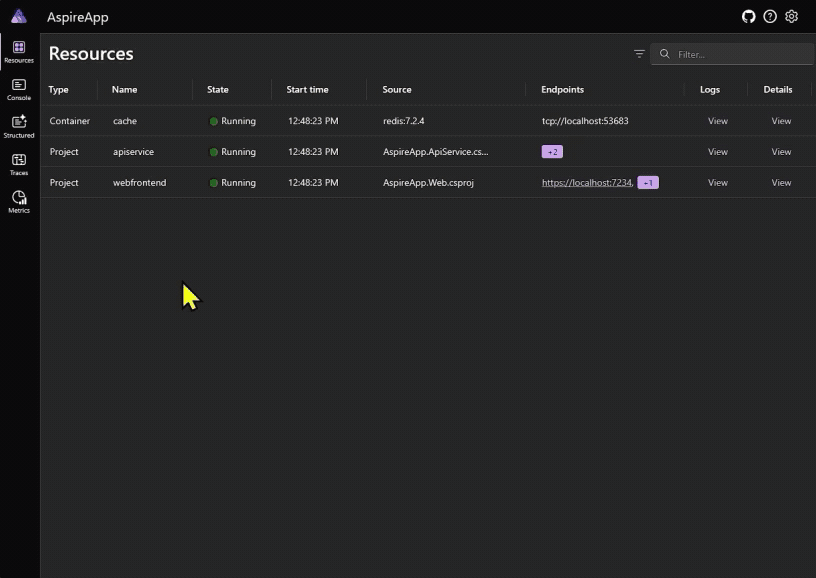
Task: Open the Traces page icon
Action: 19,164
